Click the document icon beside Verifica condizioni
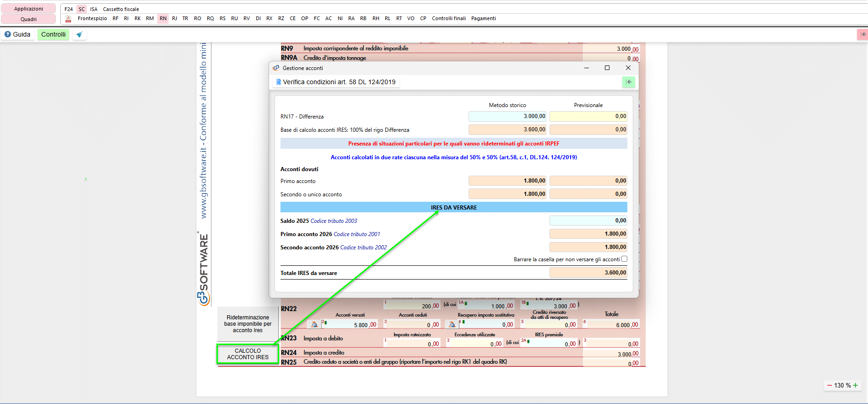 (278, 82)
